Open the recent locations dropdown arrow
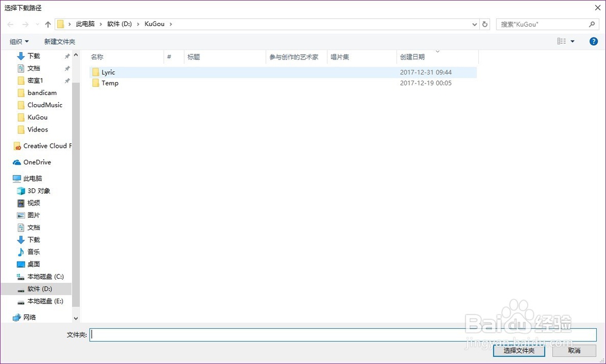Image resolution: width=606 pixels, height=364 pixels. (x=37, y=24)
